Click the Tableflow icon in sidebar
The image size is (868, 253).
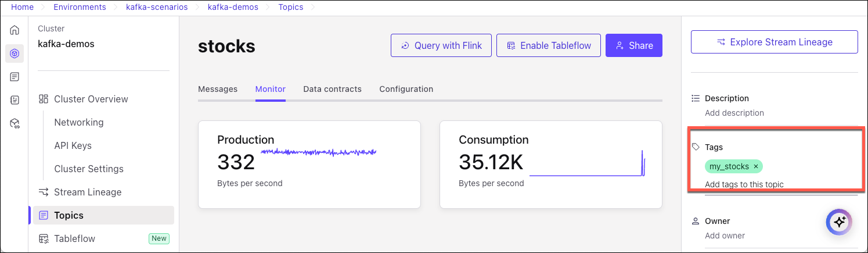44,238
